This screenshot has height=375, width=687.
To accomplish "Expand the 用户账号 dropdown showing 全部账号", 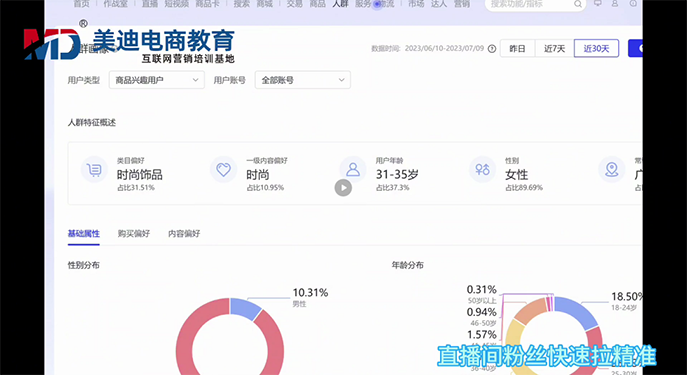I will (303, 80).
